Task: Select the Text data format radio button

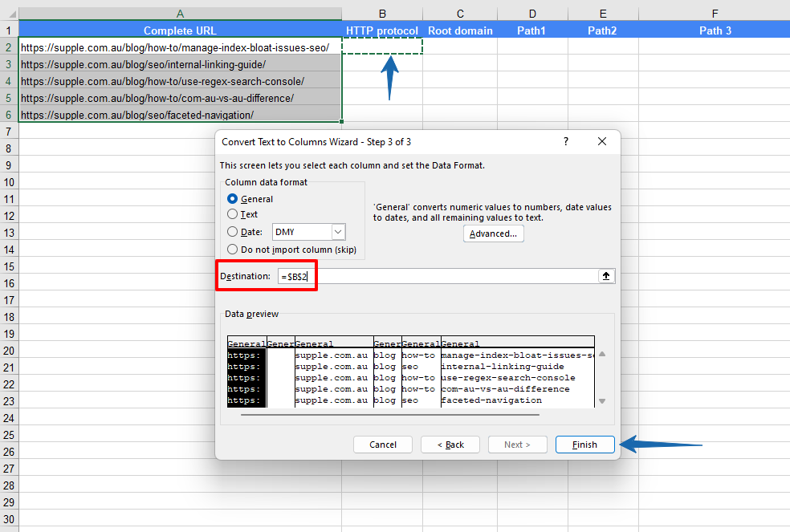Action: coord(232,214)
